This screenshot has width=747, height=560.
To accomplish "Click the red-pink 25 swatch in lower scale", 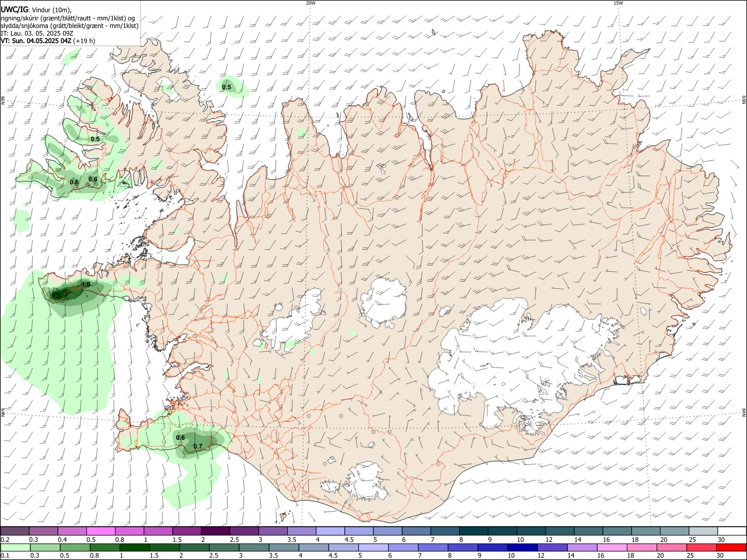I will (x=702, y=547).
